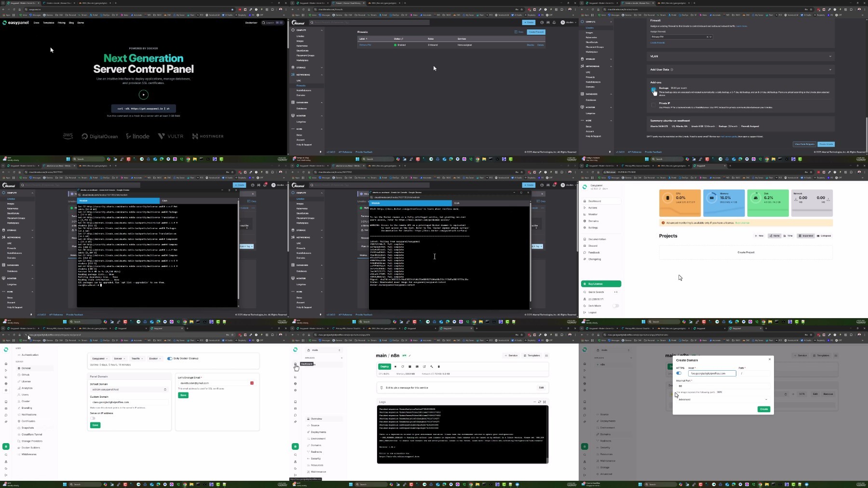Open the main project selector on n8n page

[324, 350]
